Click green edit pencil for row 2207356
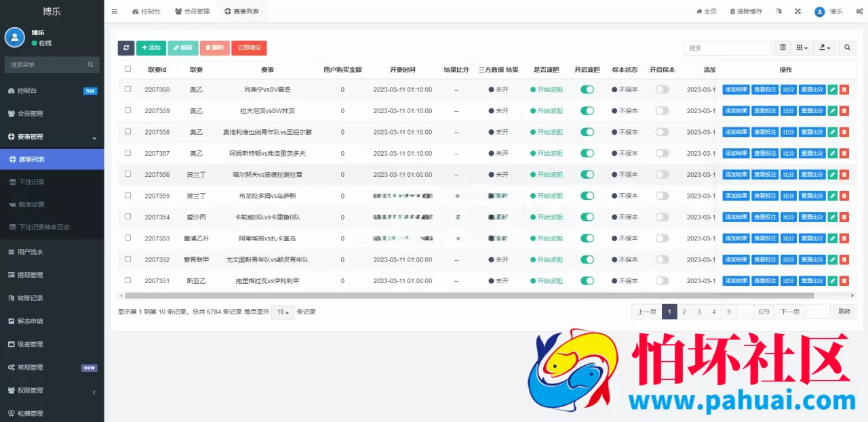 click(833, 174)
